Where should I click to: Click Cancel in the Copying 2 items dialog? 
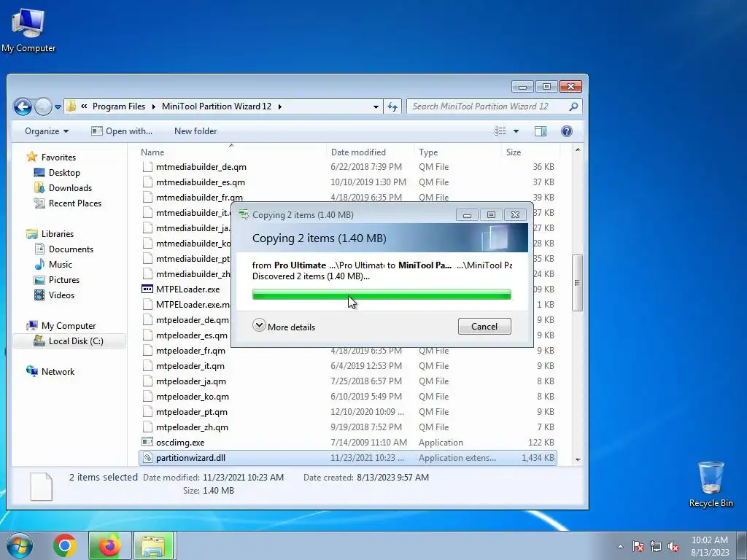point(484,326)
